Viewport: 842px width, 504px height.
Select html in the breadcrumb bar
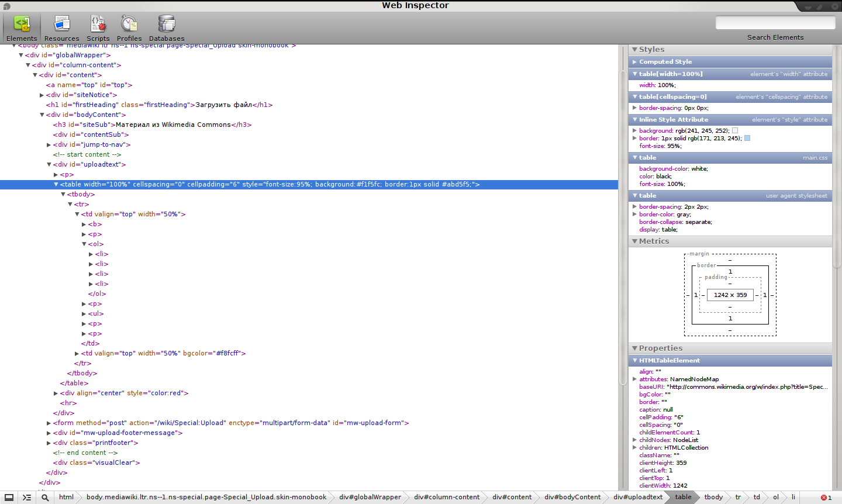[x=67, y=497]
